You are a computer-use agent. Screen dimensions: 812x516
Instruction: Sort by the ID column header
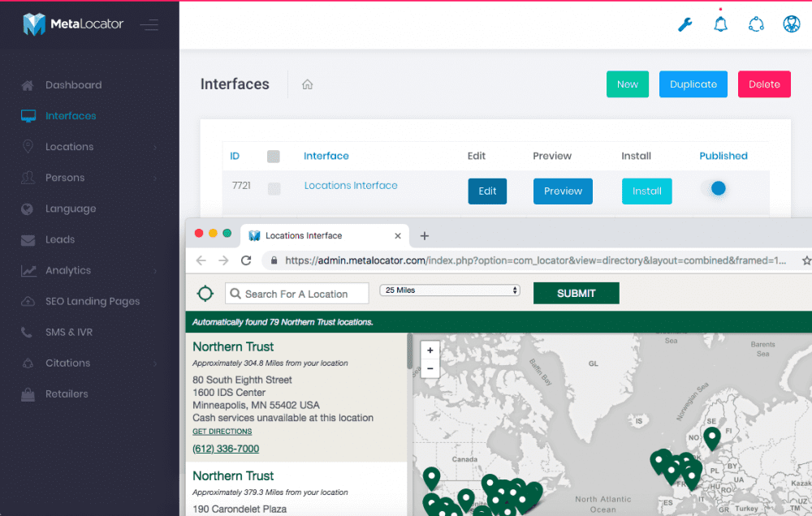(235, 156)
